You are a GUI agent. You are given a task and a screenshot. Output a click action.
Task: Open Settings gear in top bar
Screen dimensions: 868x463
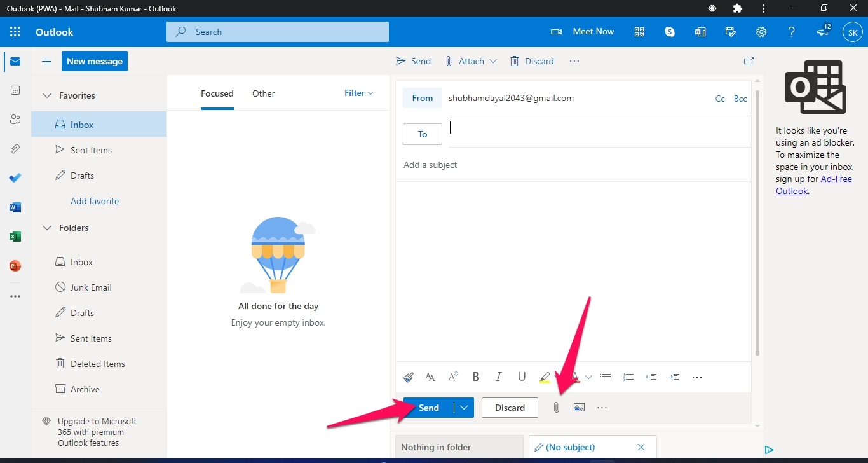761,32
